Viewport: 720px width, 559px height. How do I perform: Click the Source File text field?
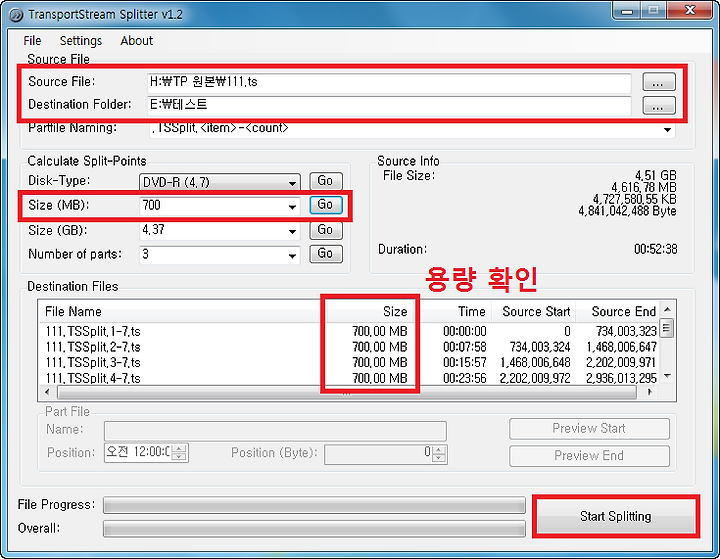tap(389, 82)
